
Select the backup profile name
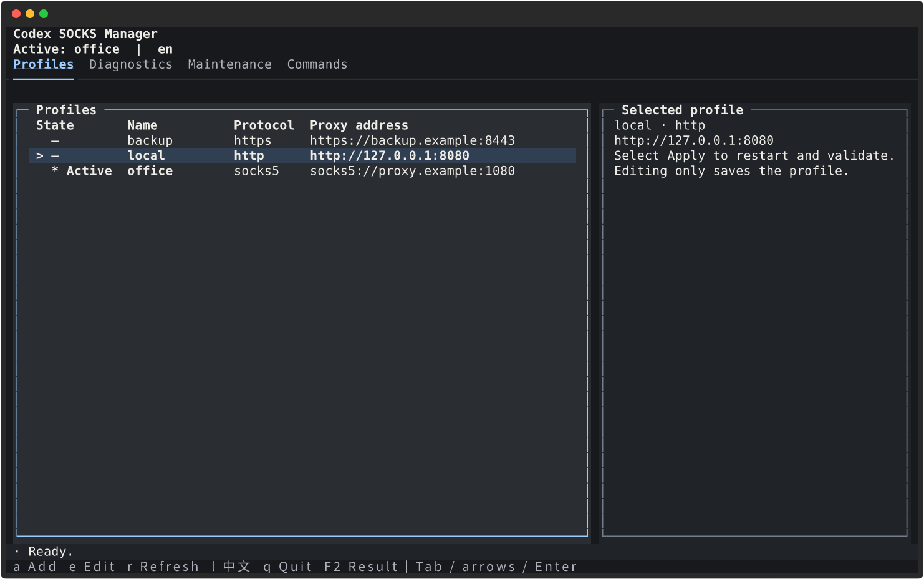click(x=150, y=140)
